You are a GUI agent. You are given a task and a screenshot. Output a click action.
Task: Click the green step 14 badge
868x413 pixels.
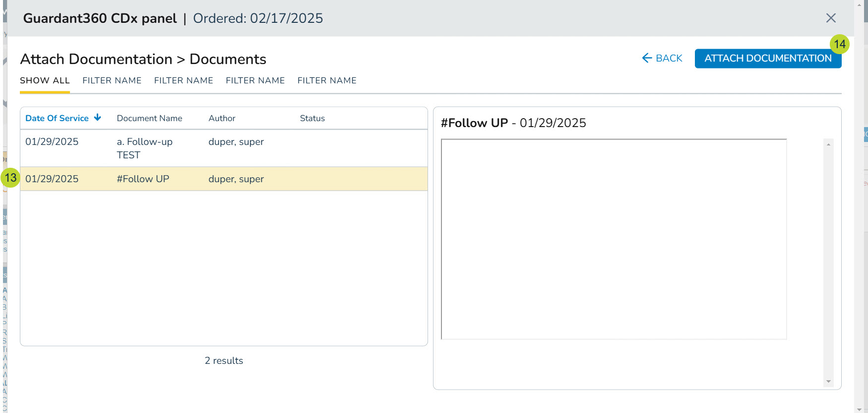click(839, 44)
